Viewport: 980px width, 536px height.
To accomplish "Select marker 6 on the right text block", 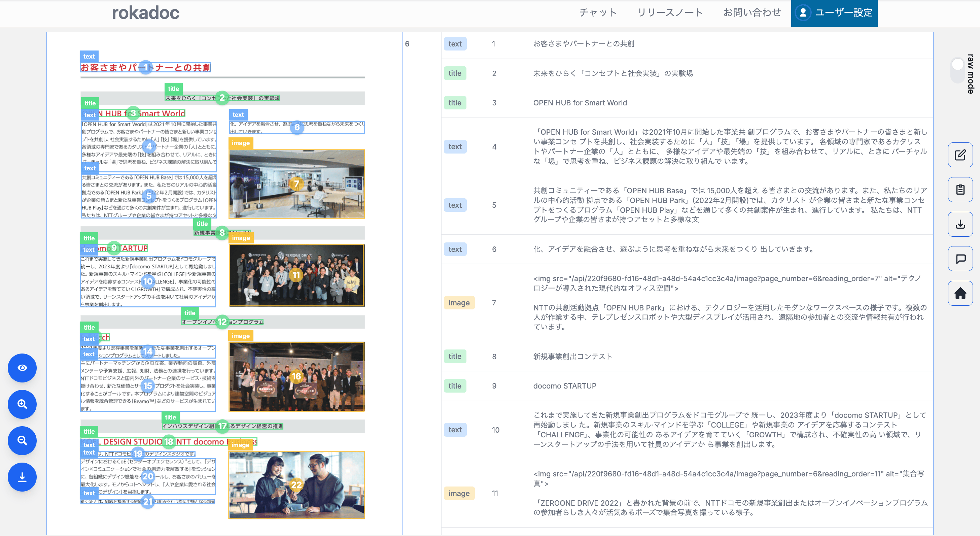I will (297, 128).
